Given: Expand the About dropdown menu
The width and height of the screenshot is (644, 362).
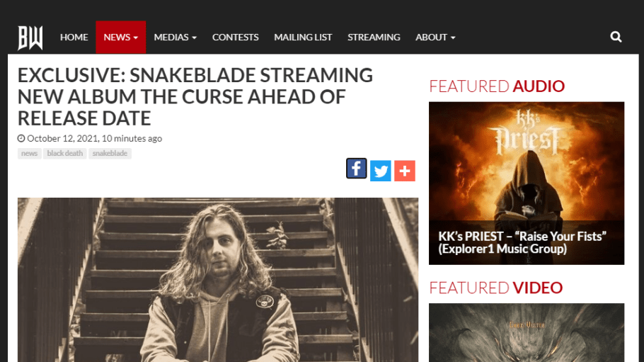Looking at the screenshot, I should click(x=435, y=37).
